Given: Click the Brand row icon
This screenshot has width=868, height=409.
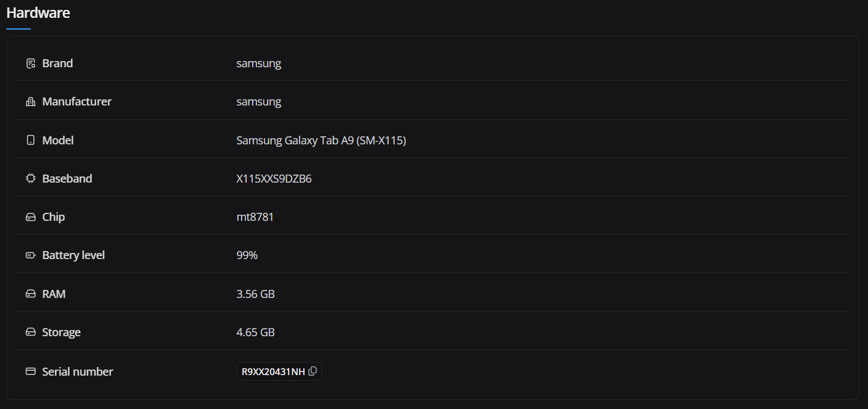Looking at the screenshot, I should (31, 64).
